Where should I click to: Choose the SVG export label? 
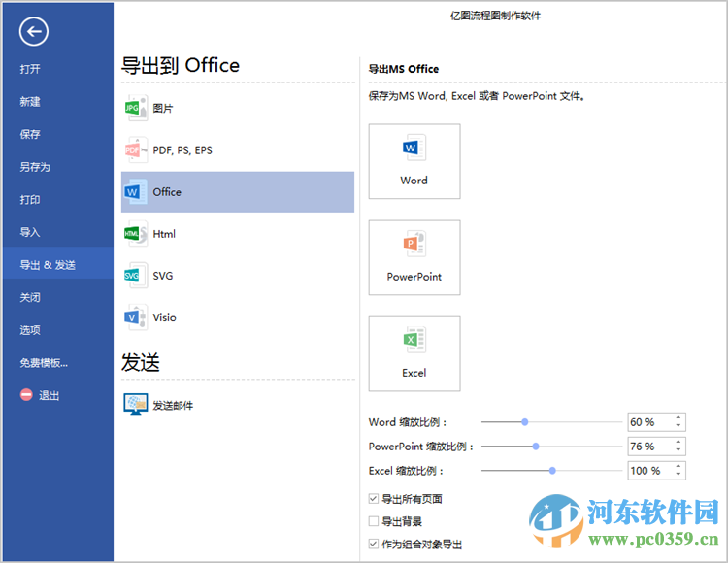pos(163,276)
